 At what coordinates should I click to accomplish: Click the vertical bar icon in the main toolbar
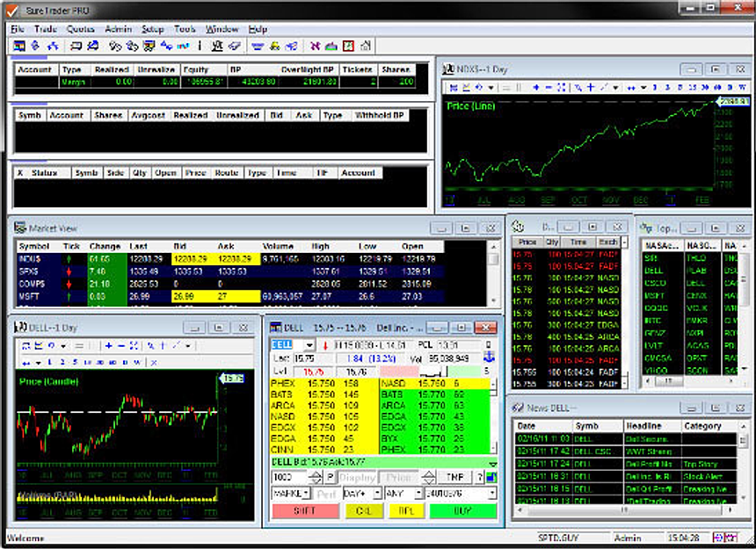pos(200,46)
